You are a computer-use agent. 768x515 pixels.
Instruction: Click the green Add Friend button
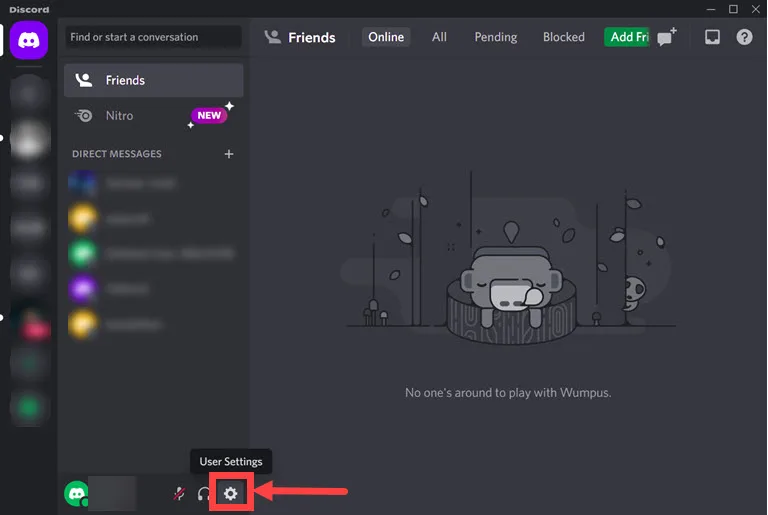pos(627,37)
